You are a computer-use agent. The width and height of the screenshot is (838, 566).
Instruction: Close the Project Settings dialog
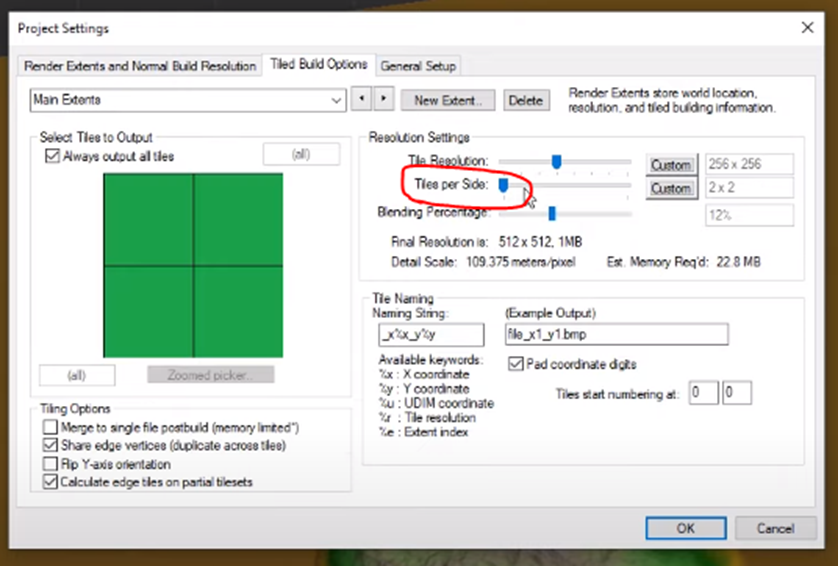coord(808,27)
